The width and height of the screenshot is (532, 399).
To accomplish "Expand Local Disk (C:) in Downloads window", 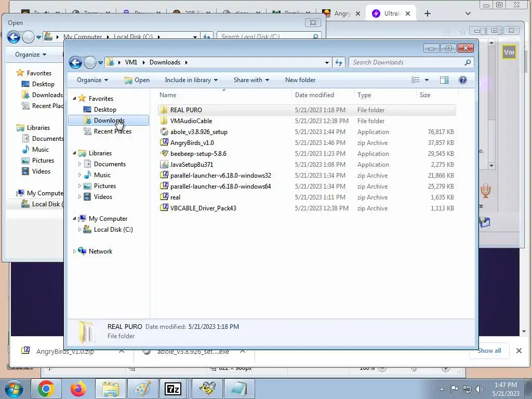I will [79, 229].
